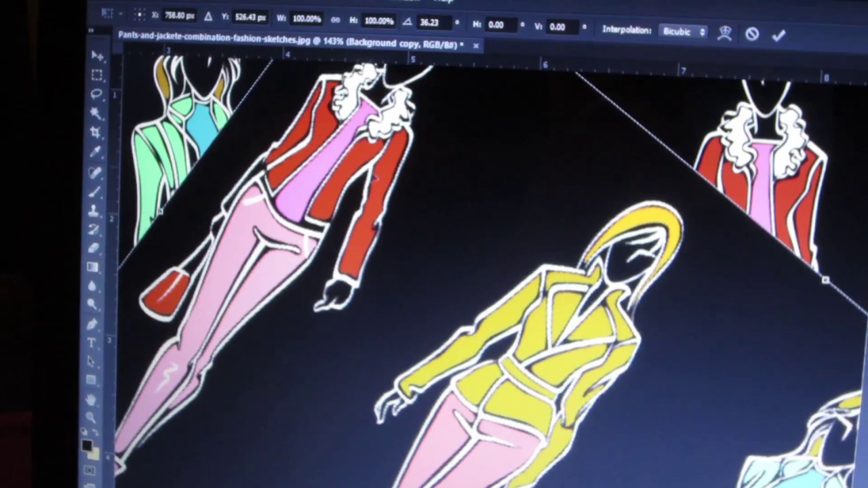
Task: Edit the width percentage field
Action: coord(307,19)
